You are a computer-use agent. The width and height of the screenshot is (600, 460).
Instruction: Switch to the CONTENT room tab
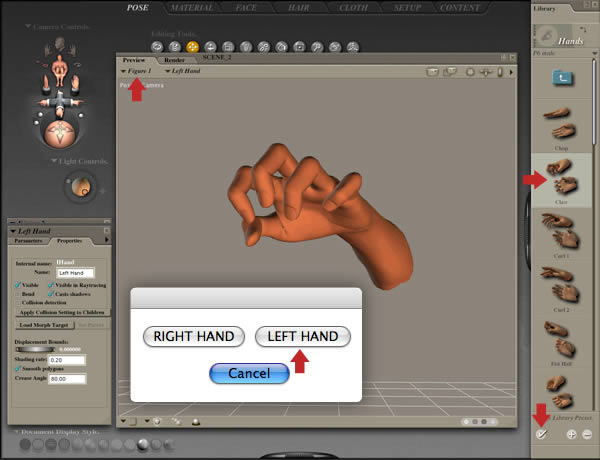[460, 8]
